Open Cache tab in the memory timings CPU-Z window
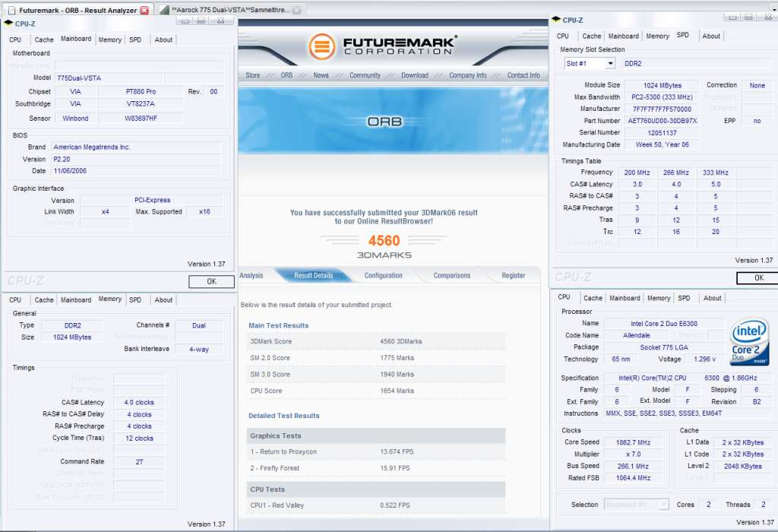 pos(44,300)
